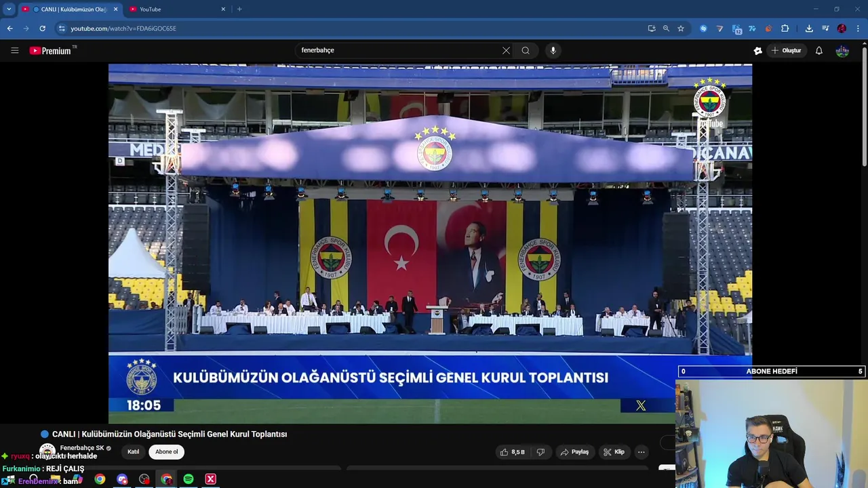Open the YouTube hamburger guide menu
The image size is (868, 488).
14,50
